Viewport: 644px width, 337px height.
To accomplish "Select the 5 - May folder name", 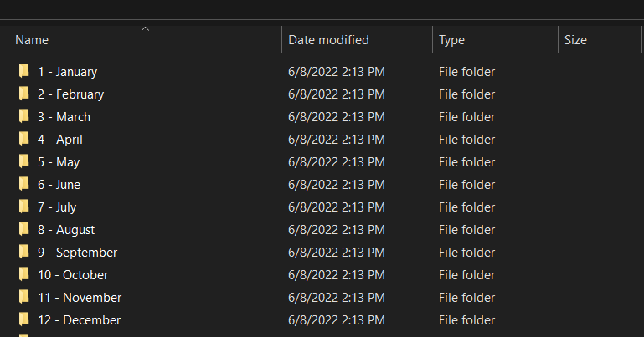I will 59,162.
